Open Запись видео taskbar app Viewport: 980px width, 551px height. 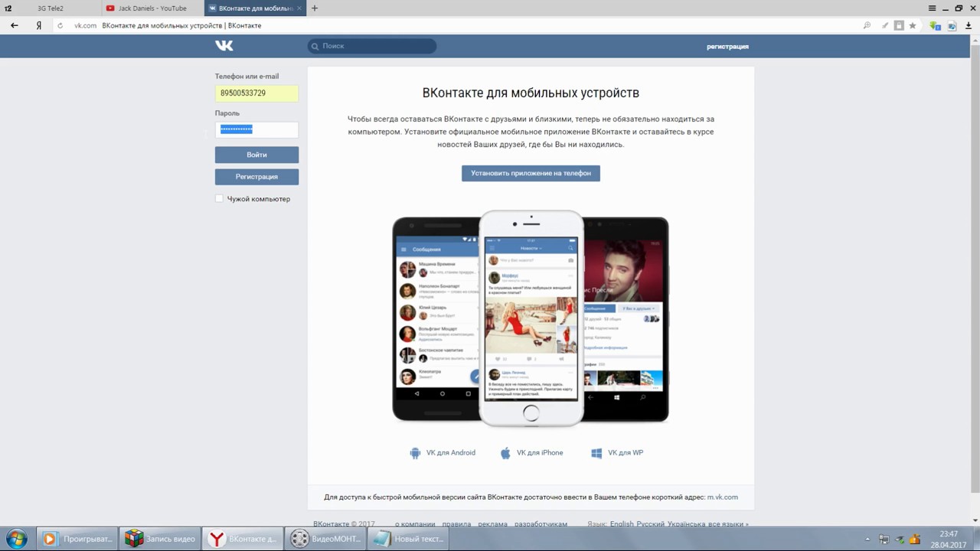[161, 539]
